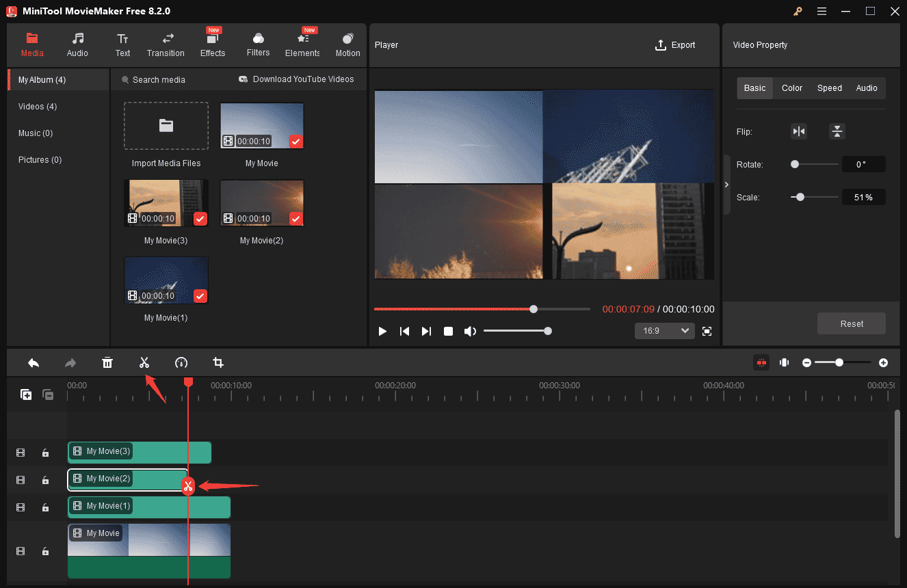Stop the playback

448,331
